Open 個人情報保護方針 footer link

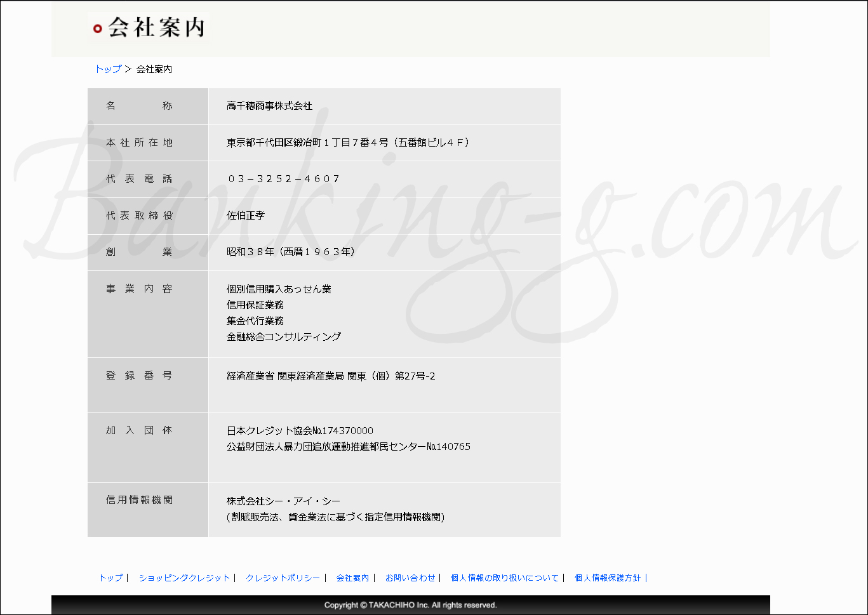tap(608, 578)
